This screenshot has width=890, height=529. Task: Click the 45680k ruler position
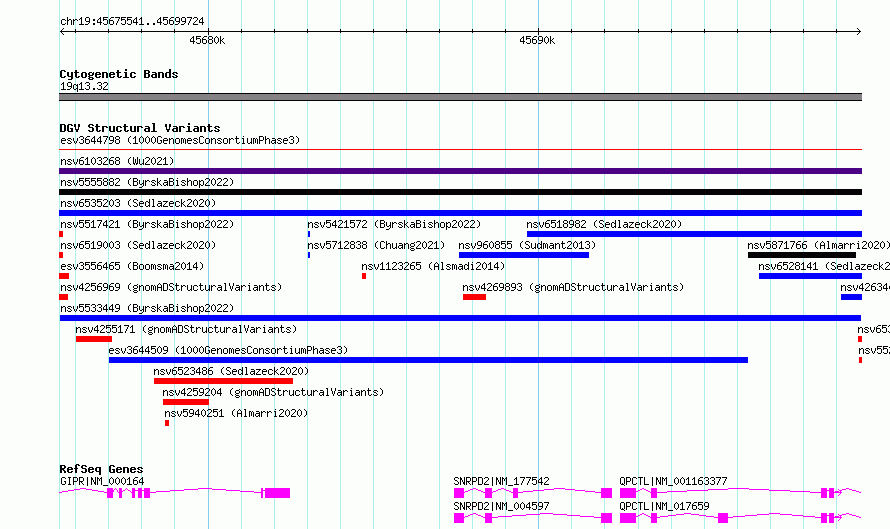[x=207, y=40]
